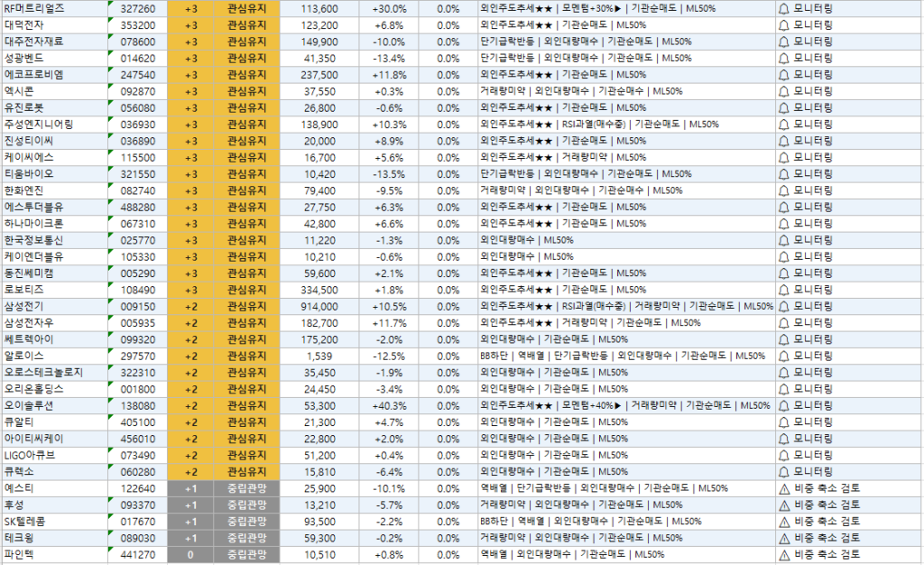Click the signal text in 오이솔루션 row
924x565 pixels.
[624, 405]
